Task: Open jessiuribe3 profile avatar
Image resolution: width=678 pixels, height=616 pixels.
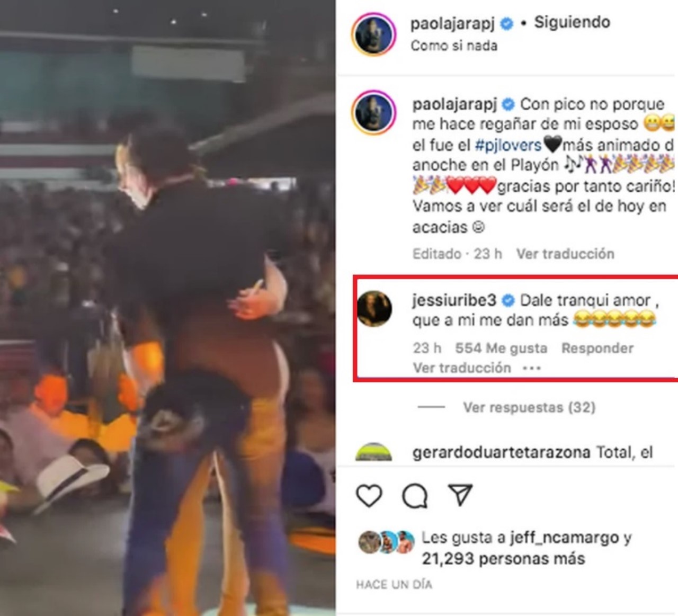Action: [x=374, y=308]
